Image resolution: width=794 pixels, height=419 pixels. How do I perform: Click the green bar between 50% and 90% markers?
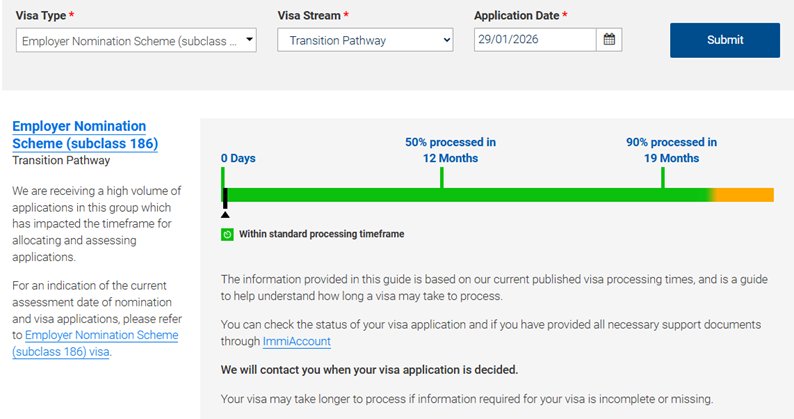(550, 194)
